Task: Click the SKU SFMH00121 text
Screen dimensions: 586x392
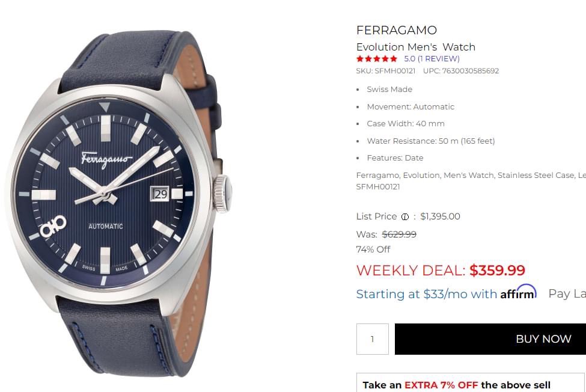Action: click(x=385, y=71)
